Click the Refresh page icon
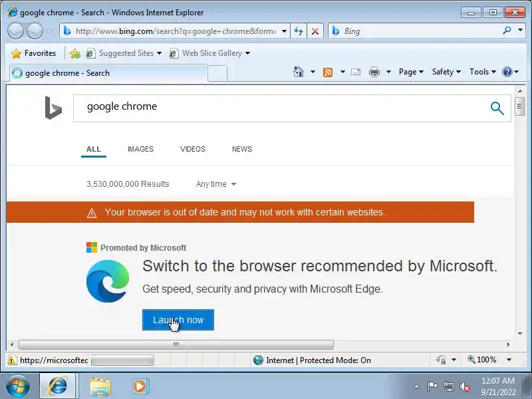The image size is (532, 399). (299, 31)
